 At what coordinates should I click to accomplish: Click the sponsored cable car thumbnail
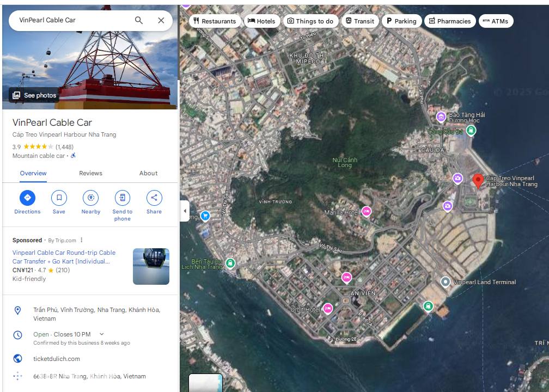click(x=151, y=266)
